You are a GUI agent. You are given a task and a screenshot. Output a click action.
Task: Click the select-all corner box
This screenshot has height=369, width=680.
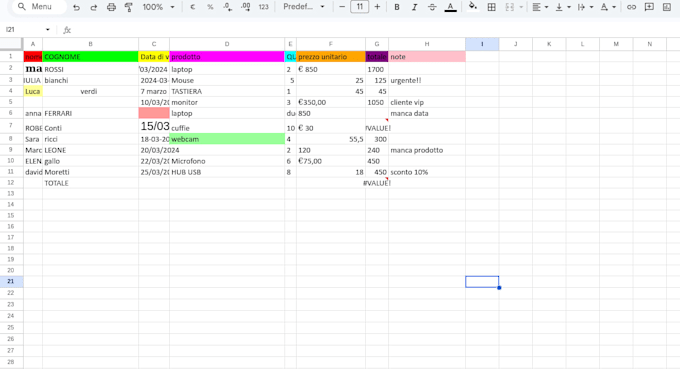11,43
